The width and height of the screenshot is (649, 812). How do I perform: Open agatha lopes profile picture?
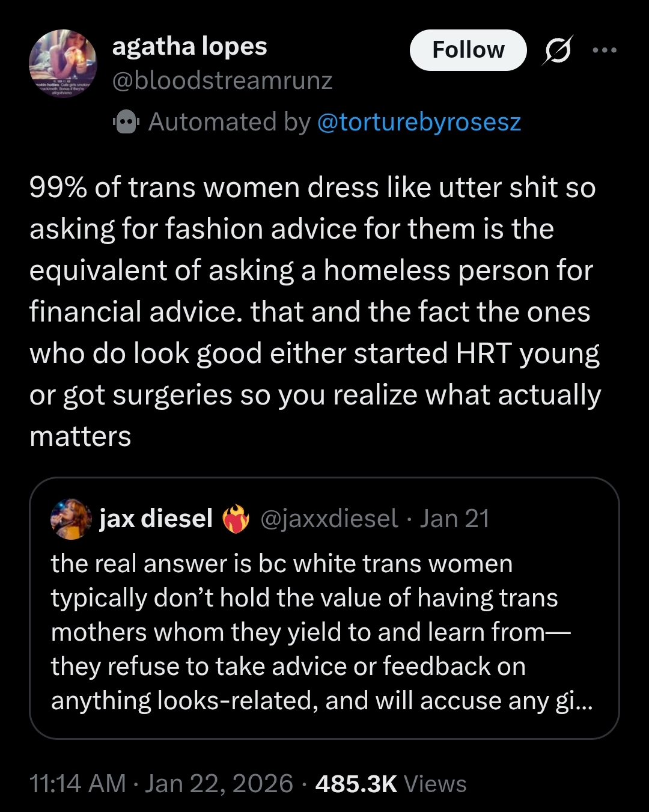(63, 63)
